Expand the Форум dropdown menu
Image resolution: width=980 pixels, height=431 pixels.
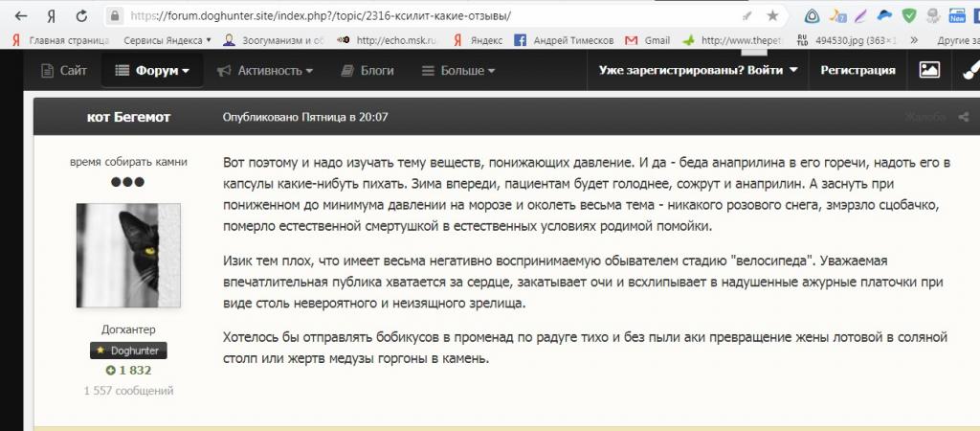point(151,70)
